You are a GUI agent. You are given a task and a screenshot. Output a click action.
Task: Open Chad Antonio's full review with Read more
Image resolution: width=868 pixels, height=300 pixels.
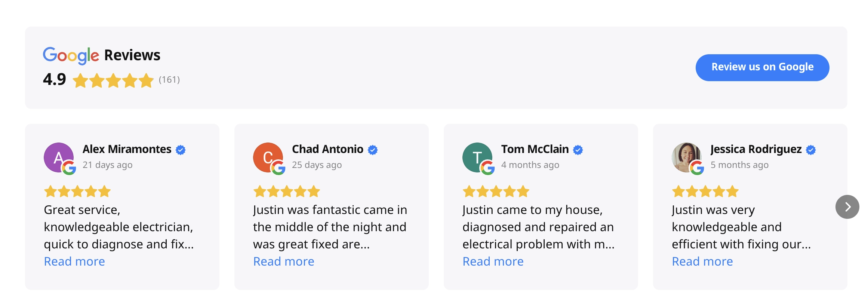click(283, 261)
